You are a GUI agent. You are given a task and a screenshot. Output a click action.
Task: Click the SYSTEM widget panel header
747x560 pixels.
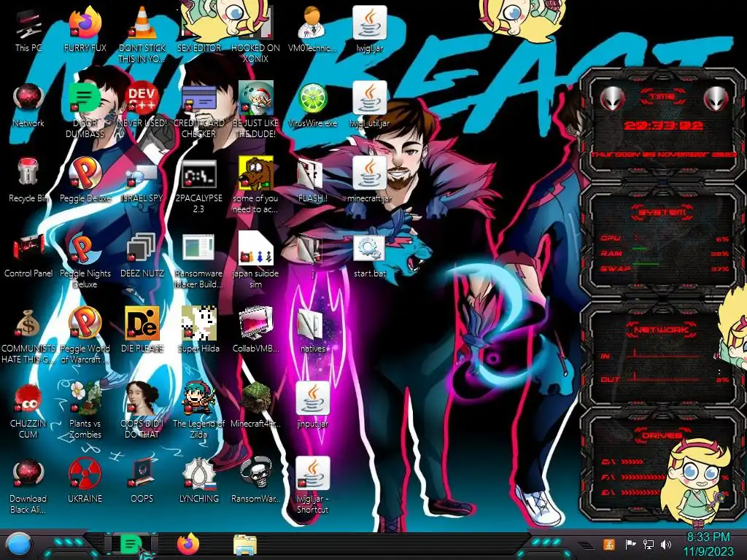tap(662, 212)
